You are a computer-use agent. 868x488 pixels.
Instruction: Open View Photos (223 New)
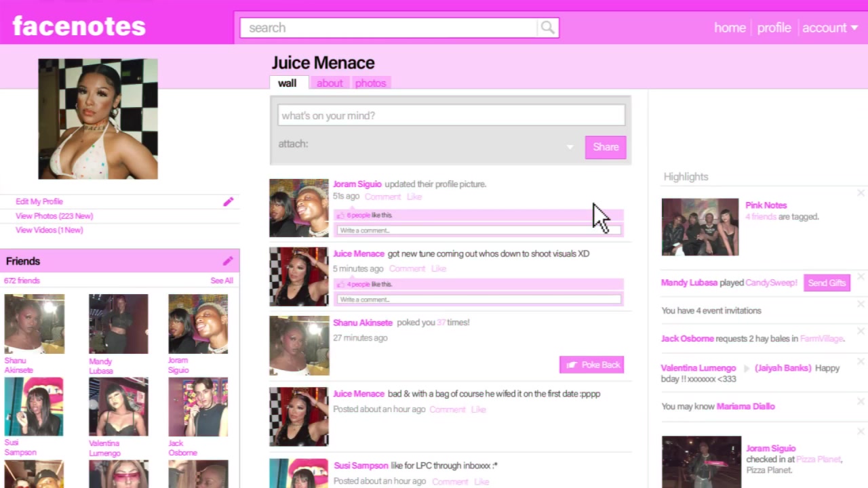tap(54, 216)
